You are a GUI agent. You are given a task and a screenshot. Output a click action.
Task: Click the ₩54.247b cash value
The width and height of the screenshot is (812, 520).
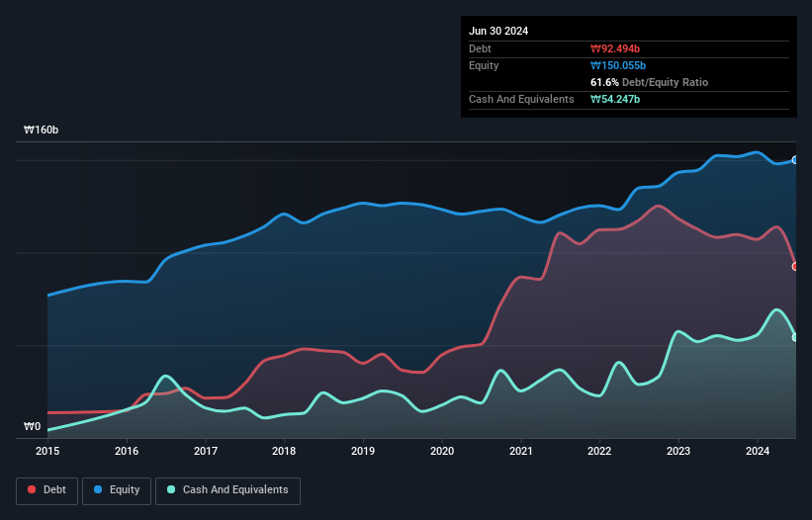click(615, 99)
